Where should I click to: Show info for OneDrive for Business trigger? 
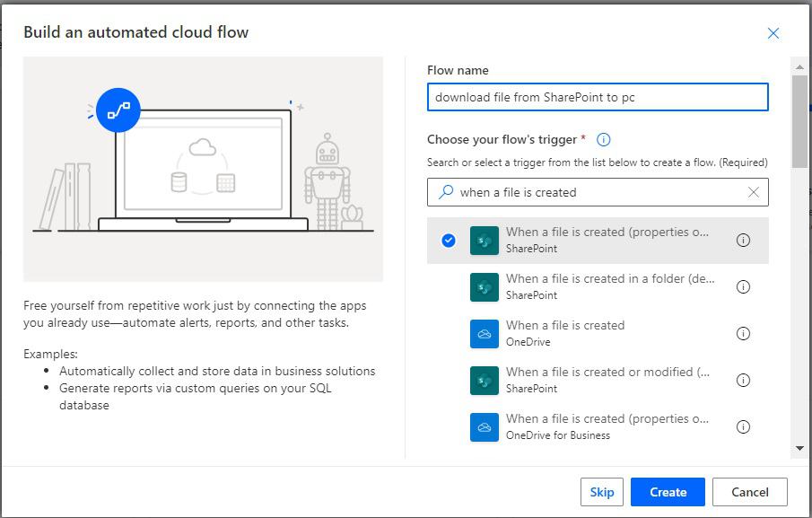[x=743, y=426]
